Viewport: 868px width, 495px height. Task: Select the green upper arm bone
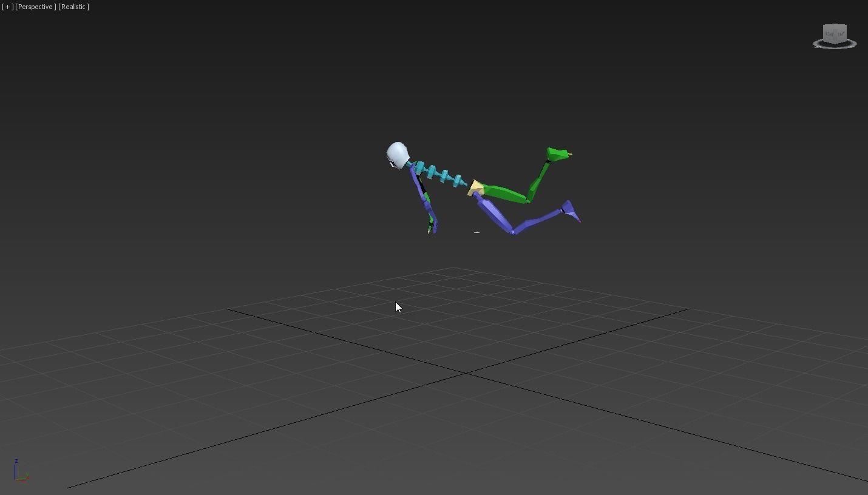tap(504, 194)
